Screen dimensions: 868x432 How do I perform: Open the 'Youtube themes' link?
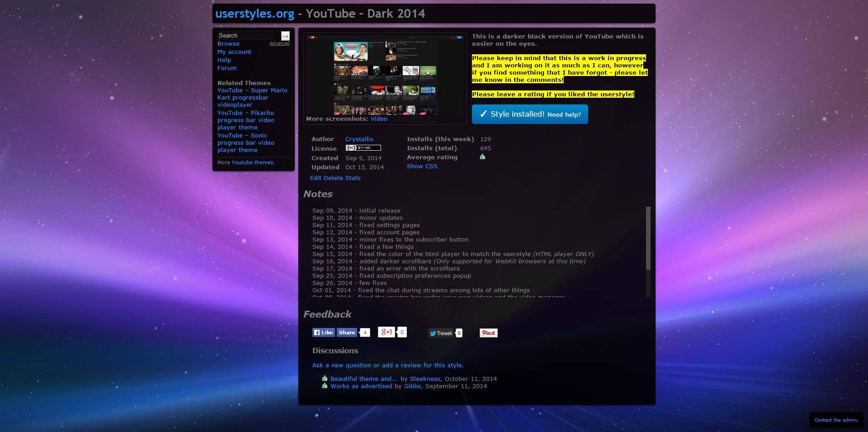coord(252,162)
